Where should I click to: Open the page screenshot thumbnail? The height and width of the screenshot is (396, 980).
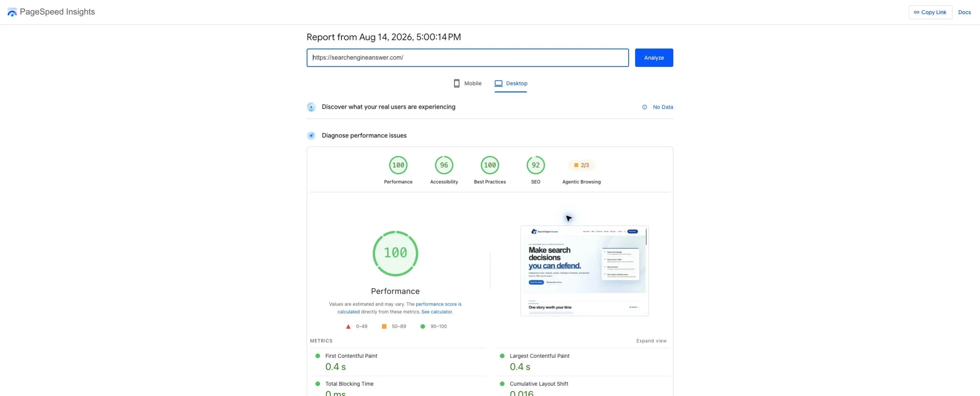[x=585, y=271]
